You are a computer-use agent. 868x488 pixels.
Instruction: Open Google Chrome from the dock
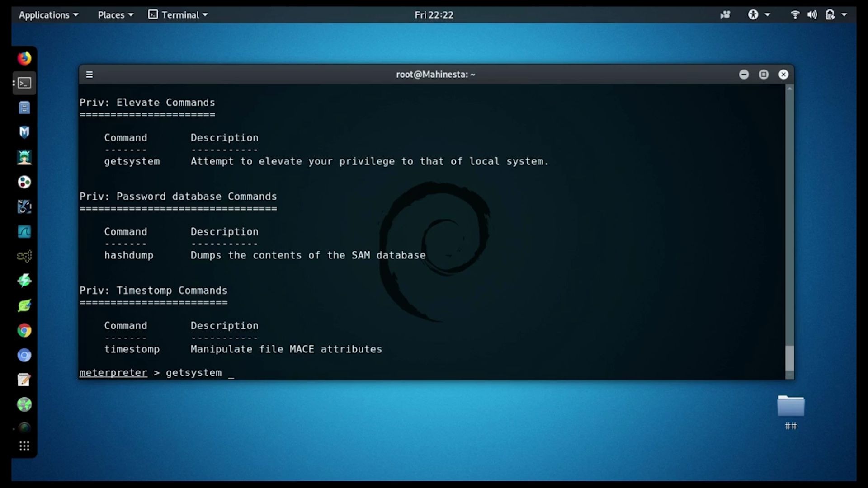pos(24,330)
